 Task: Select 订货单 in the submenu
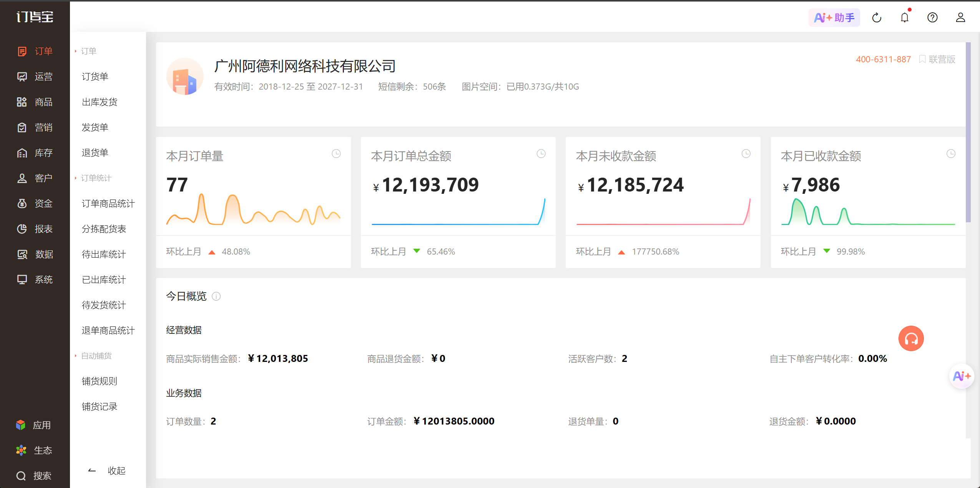[x=95, y=77]
